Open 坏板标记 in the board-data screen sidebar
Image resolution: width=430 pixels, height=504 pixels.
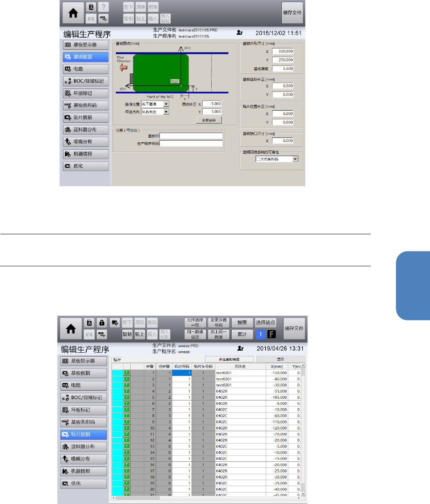[86, 93]
